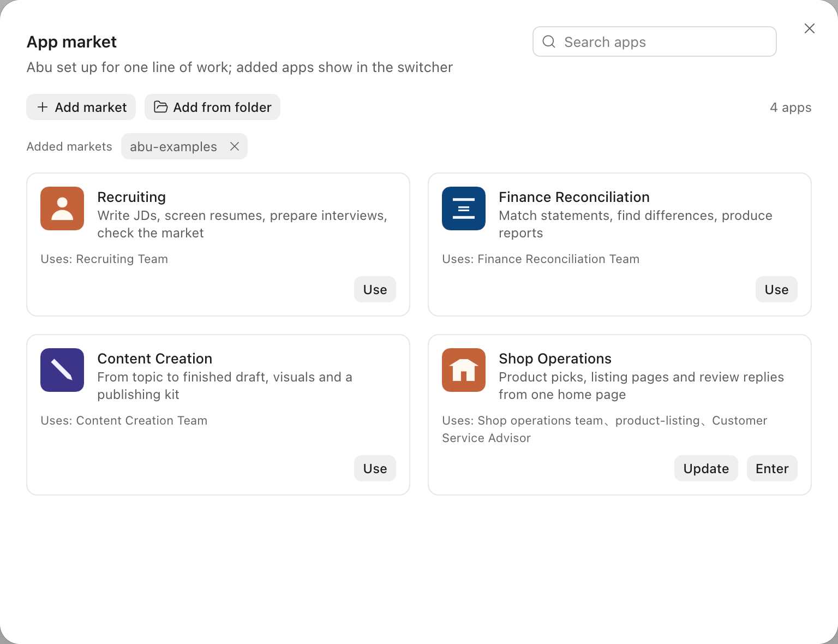The image size is (838, 644).
Task: Click the magnifier icon in search box
Action: click(549, 41)
